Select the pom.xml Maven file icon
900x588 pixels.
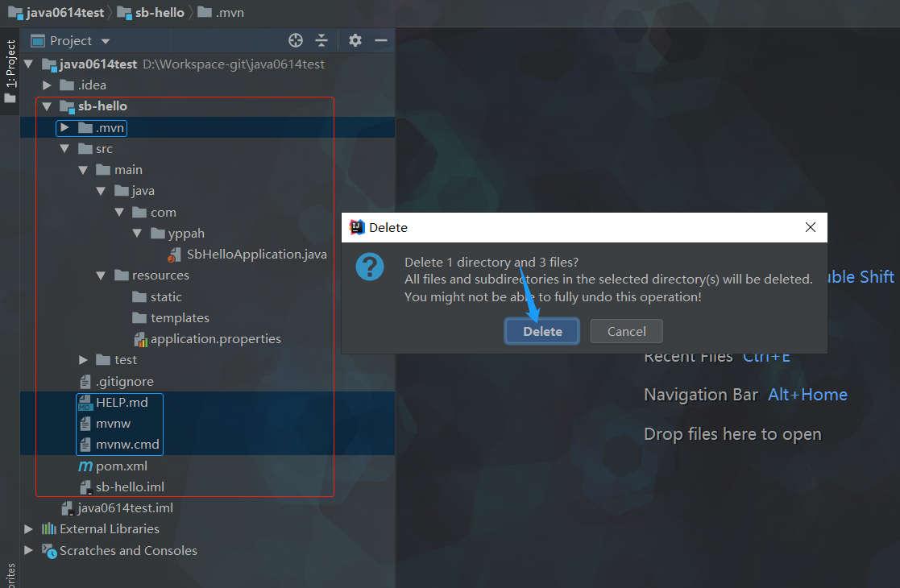pos(85,466)
